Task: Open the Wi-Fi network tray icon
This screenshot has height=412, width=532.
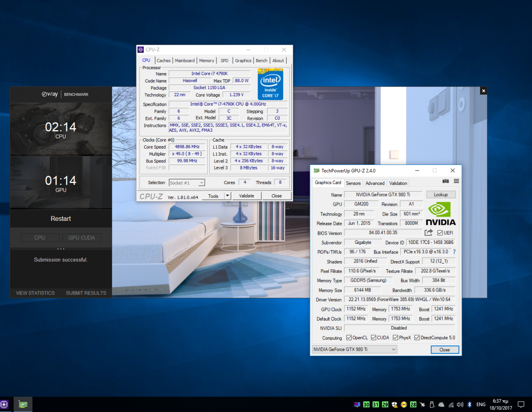Action: pyautogui.click(x=451, y=404)
